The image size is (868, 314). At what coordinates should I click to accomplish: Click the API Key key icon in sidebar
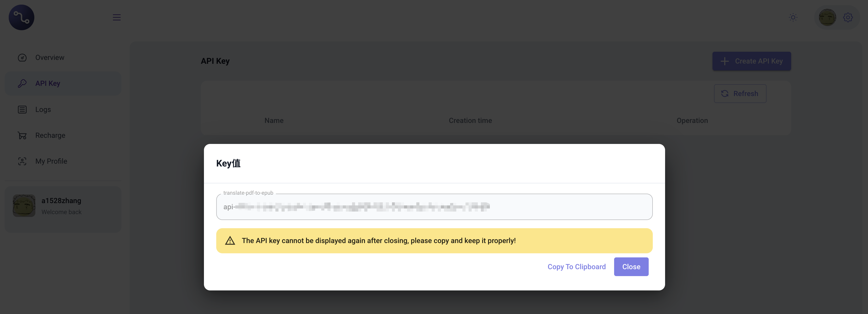[x=22, y=83]
